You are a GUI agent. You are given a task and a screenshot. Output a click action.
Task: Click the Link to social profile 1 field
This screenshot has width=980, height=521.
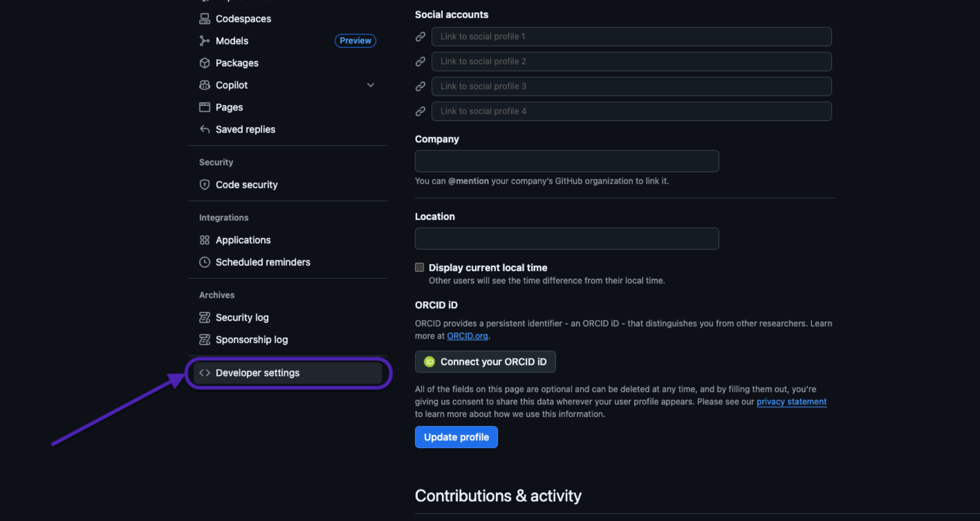(631, 36)
